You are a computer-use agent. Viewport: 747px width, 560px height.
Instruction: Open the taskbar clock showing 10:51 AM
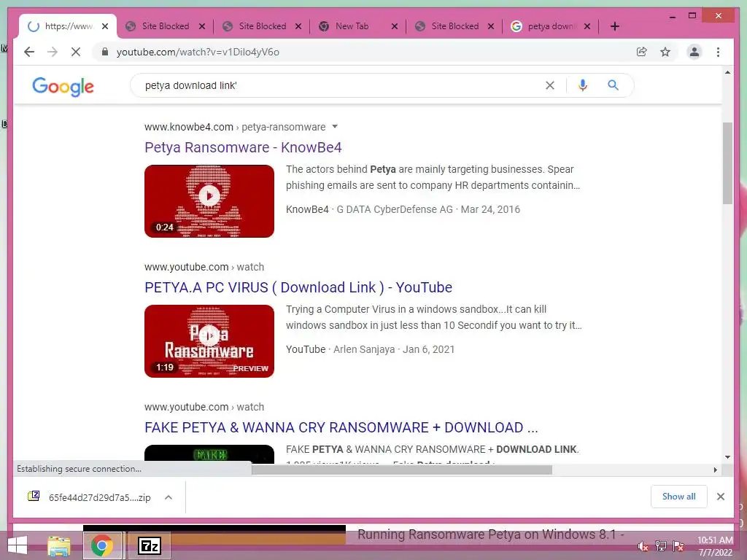pos(715,546)
